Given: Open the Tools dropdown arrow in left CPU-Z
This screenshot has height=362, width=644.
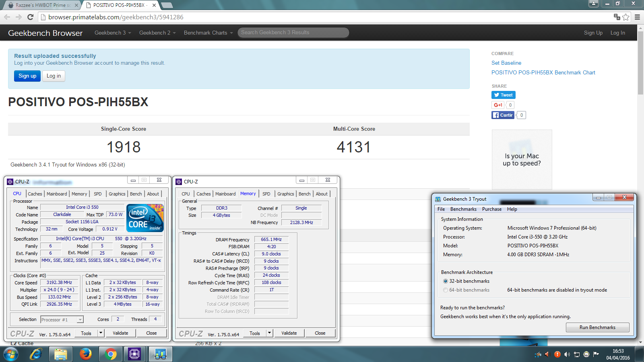Looking at the screenshot, I should [x=101, y=333].
